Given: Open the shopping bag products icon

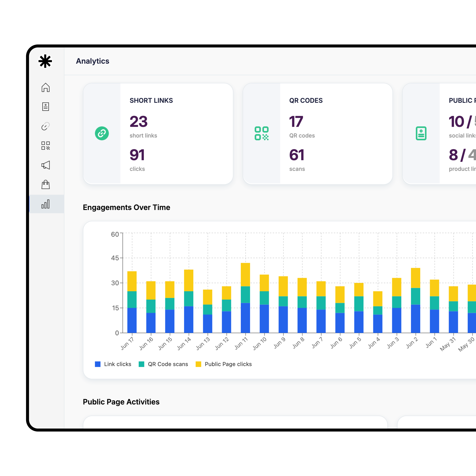Looking at the screenshot, I should click(46, 185).
